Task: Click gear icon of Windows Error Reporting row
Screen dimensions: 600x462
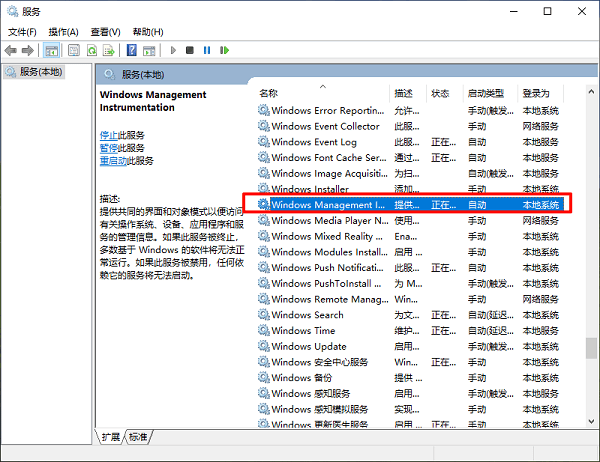Action: [x=264, y=111]
